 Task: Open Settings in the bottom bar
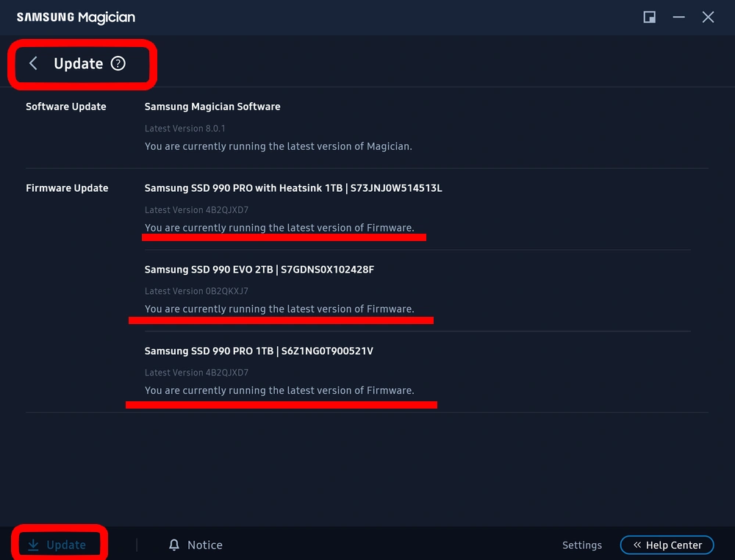click(581, 545)
